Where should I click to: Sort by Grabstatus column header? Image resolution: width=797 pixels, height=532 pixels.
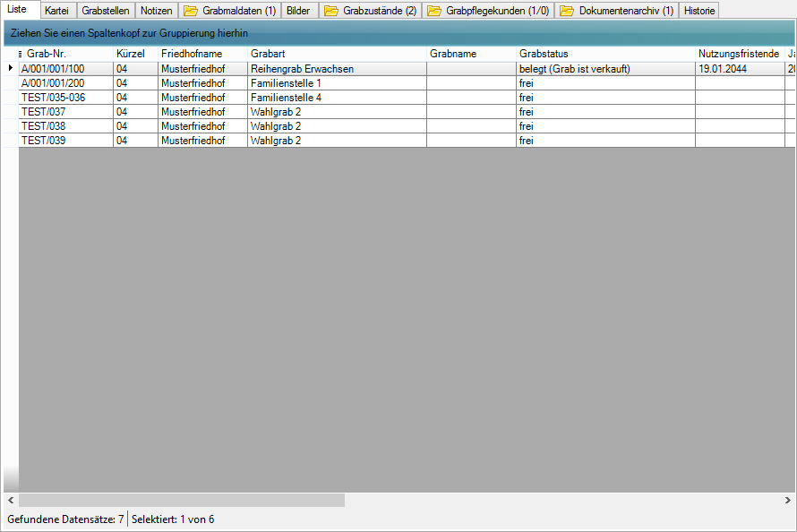coord(544,54)
